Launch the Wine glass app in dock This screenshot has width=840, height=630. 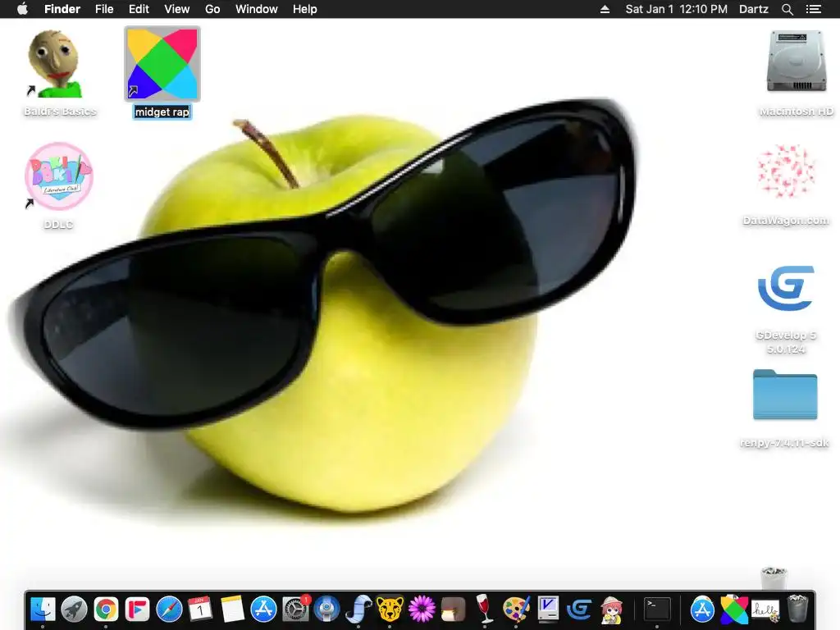484,609
